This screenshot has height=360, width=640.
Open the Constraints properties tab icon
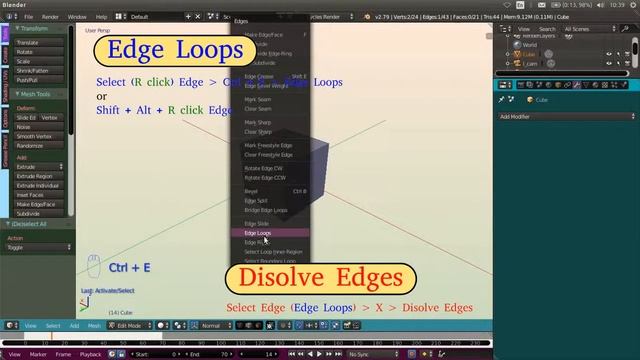tap(567, 84)
